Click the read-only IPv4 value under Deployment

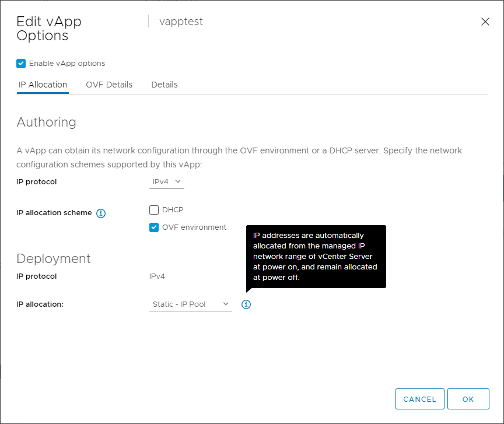pos(157,276)
